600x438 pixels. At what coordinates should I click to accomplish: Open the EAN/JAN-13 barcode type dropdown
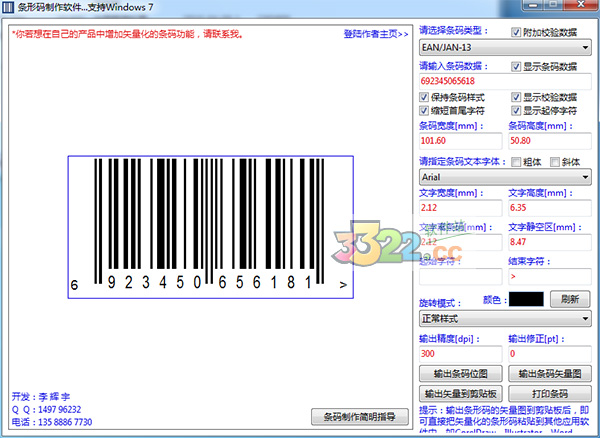[x=505, y=48]
